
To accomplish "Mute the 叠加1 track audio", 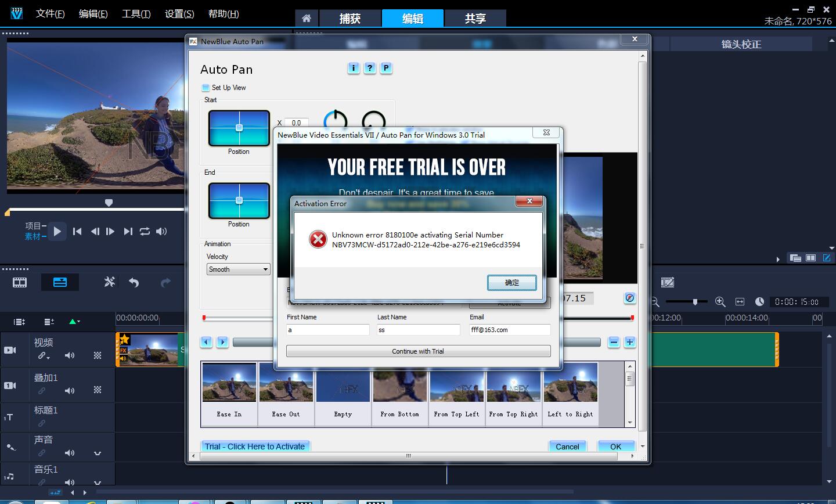I will (x=70, y=390).
